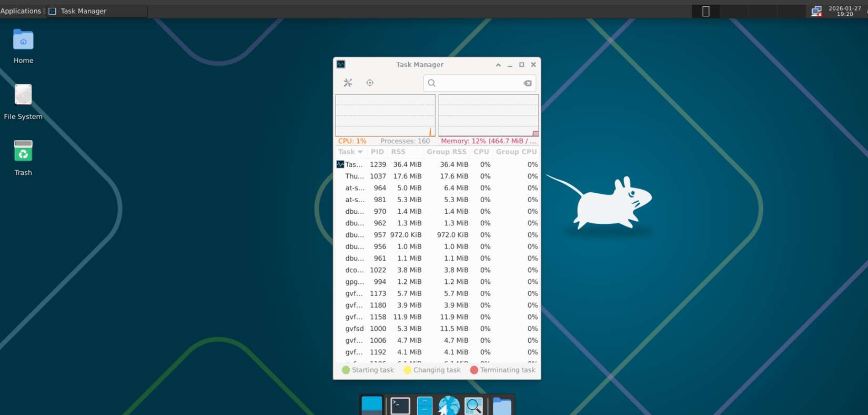Open the web browser from the dock
868x415 pixels.
(x=449, y=406)
